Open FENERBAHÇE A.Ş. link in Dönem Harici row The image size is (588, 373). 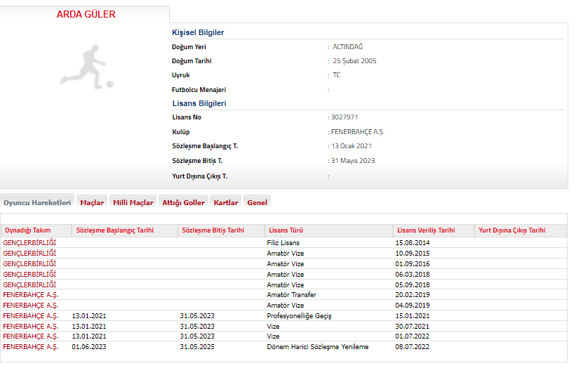pyautogui.click(x=30, y=347)
